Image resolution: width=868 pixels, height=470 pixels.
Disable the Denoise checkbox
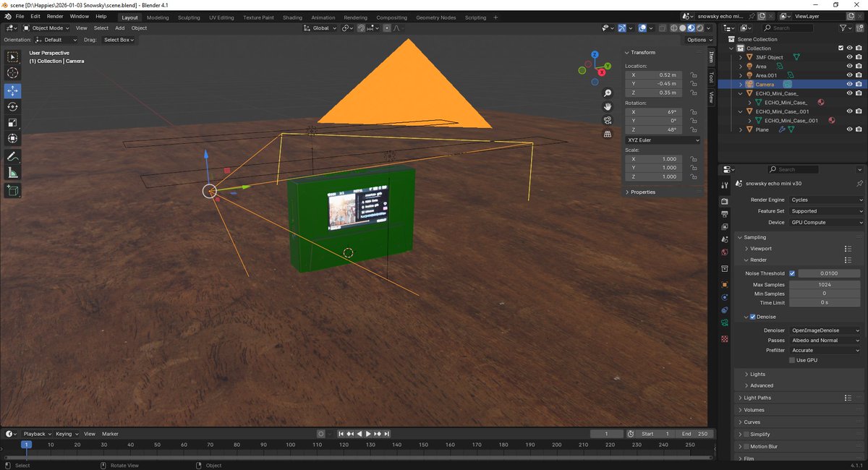[x=753, y=317]
